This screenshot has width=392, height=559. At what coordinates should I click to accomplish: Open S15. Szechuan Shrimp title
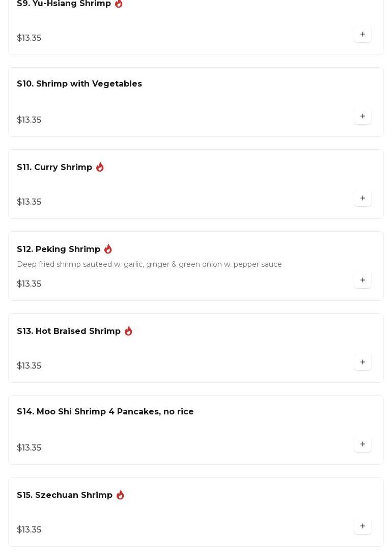(x=65, y=495)
